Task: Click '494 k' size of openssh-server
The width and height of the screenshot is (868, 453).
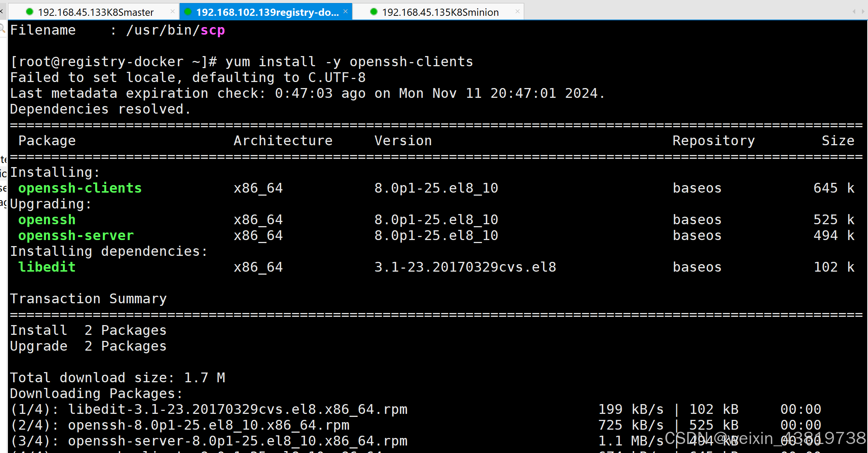Action: 834,236
